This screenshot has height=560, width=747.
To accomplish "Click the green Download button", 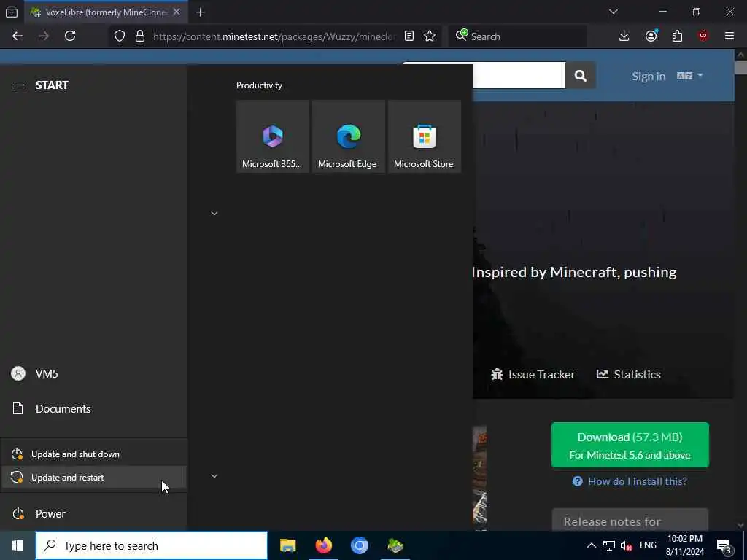I will click(630, 445).
